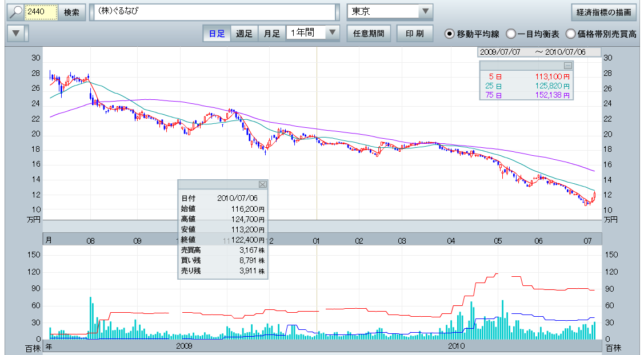The height and width of the screenshot is (355, 644).
Task: Select the 移動平均線 radio button
Action: [x=450, y=34]
